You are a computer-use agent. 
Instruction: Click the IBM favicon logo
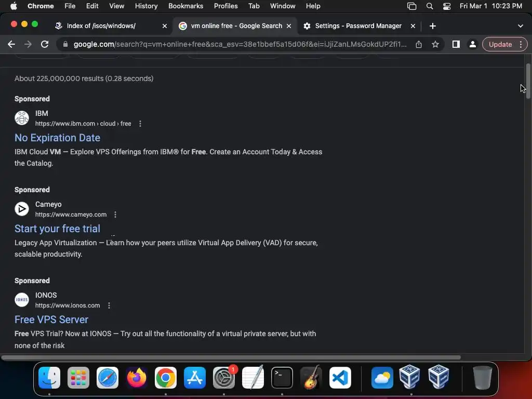click(x=22, y=118)
